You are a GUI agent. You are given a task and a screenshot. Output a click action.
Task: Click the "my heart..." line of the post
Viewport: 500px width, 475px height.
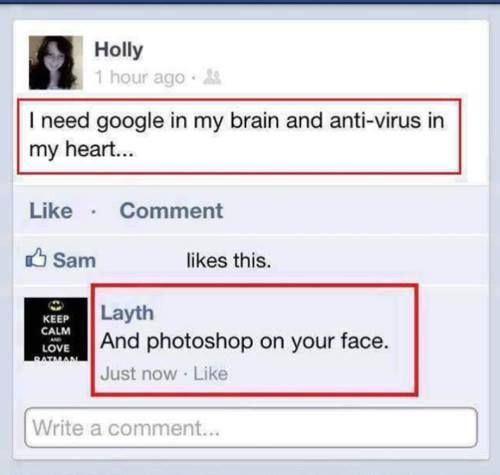[81, 149]
